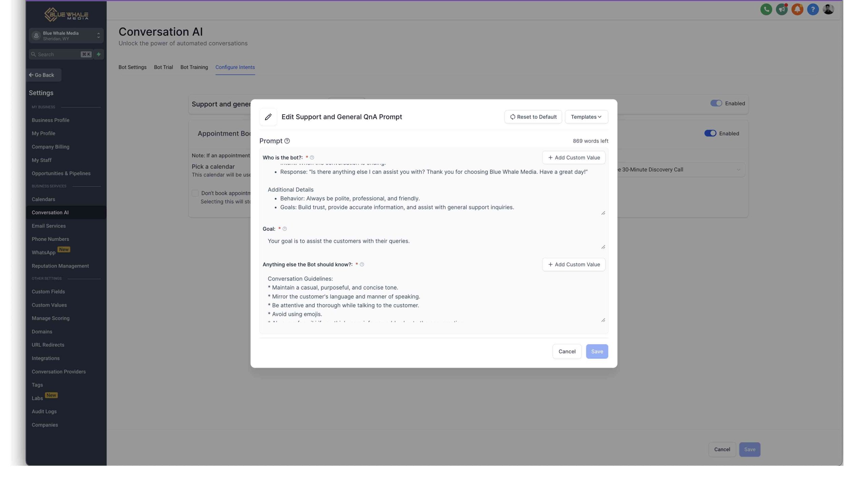Switch to the Bot Training tab
This screenshot has height=500, width=868.
tap(194, 67)
